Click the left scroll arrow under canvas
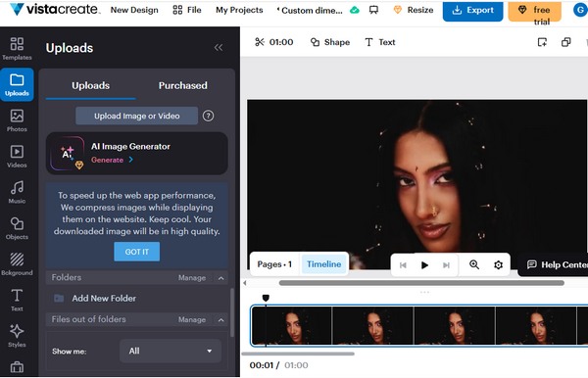 245,283
